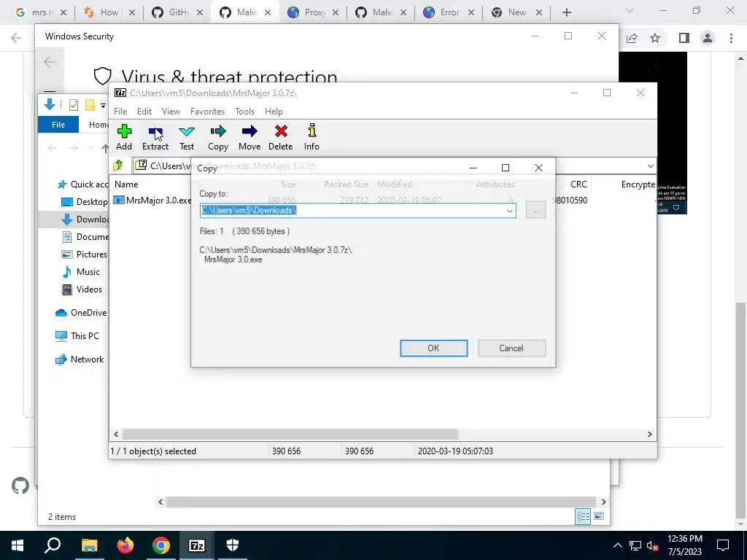
Task: Show hidden system tray icons
Action: [x=617, y=545]
